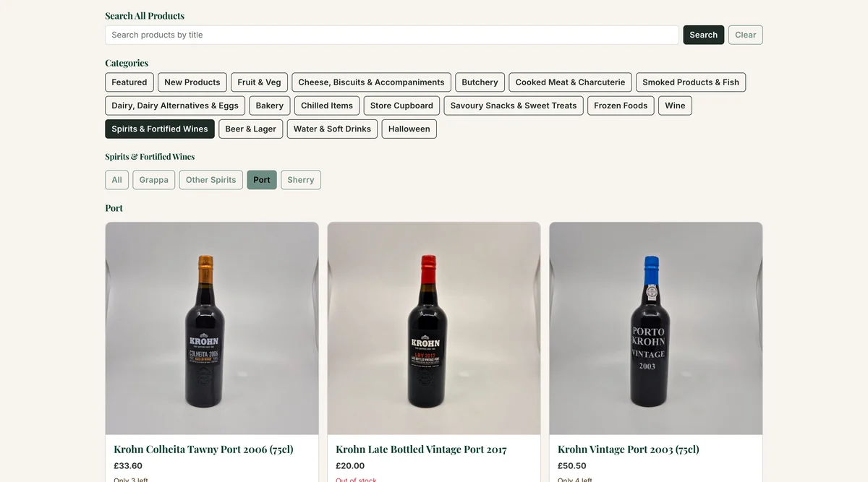Open Savoury Snacks & Sweet Treats category
This screenshot has height=482, width=868.
click(514, 106)
